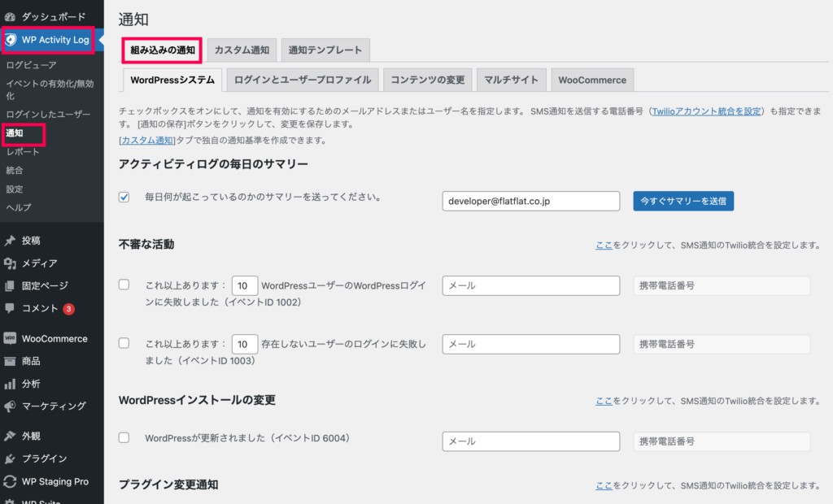Click the 今すぐサマリーを送信 button

[683, 202]
